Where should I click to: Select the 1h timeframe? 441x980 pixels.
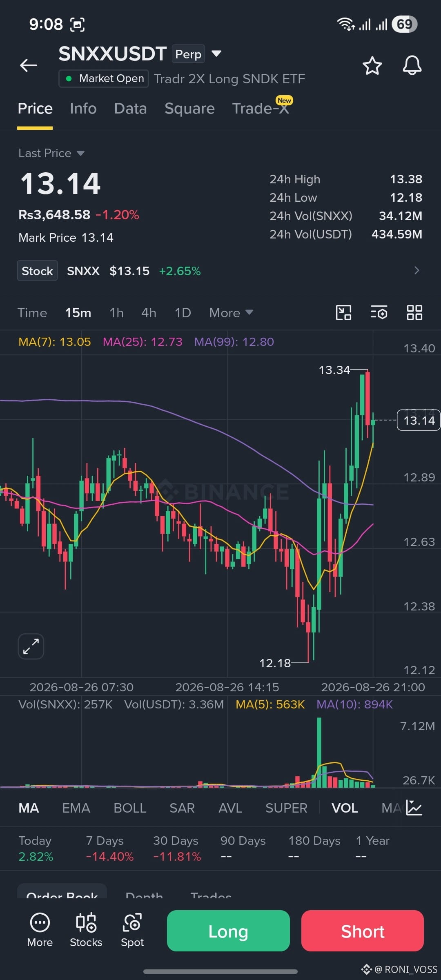(116, 313)
